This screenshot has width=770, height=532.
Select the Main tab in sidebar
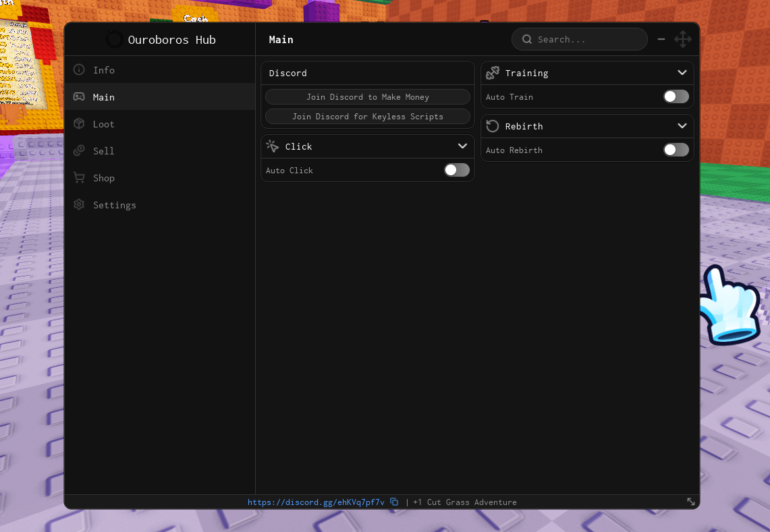160,96
